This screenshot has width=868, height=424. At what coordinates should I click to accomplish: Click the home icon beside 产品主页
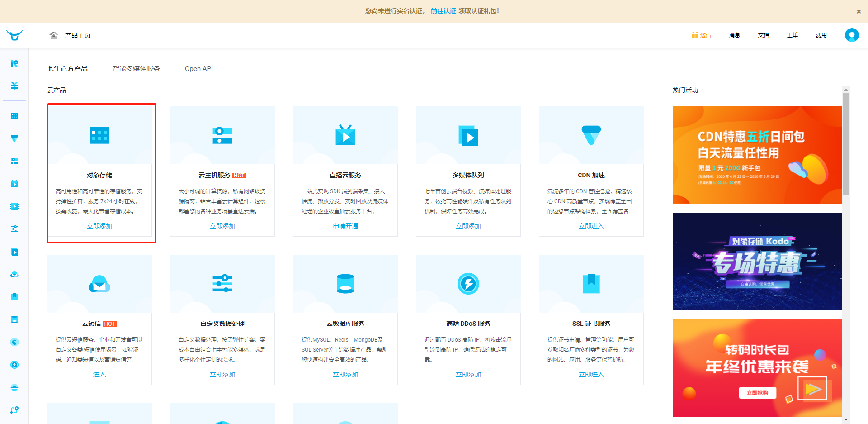(x=54, y=35)
